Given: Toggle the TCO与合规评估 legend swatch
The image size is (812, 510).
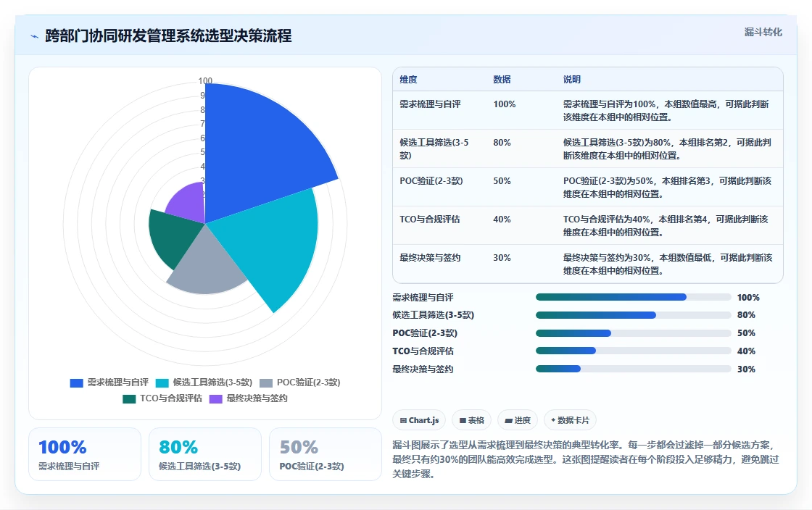Looking at the screenshot, I should coord(129,398).
